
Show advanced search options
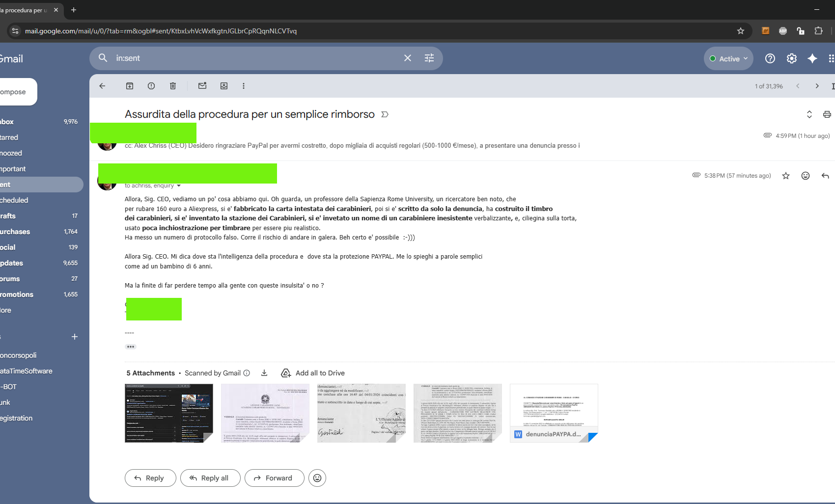(429, 58)
